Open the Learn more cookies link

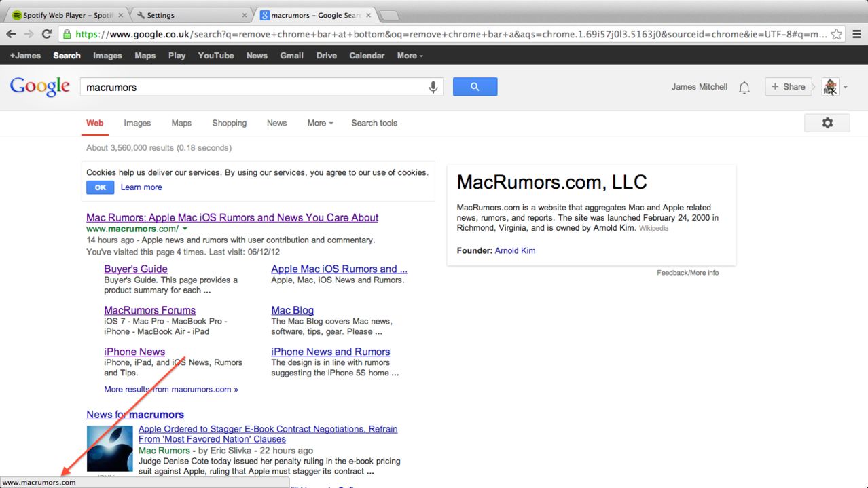(141, 187)
